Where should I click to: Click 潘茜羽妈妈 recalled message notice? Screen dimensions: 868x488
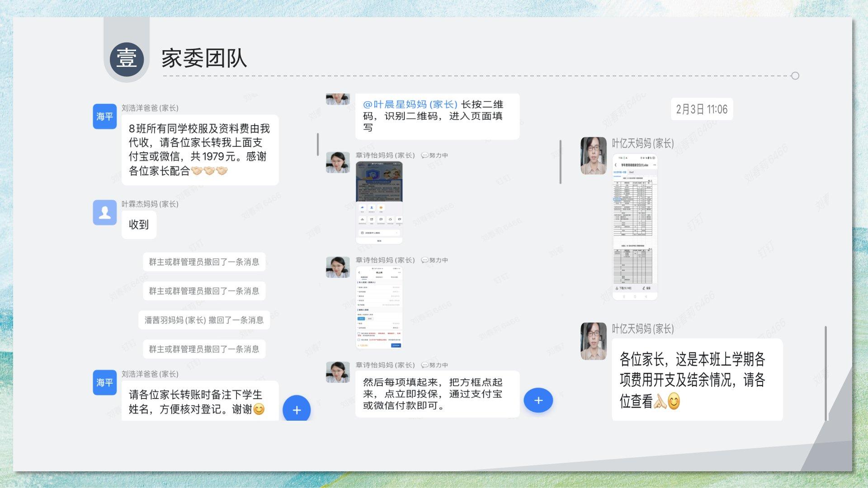(x=204, y=320)
